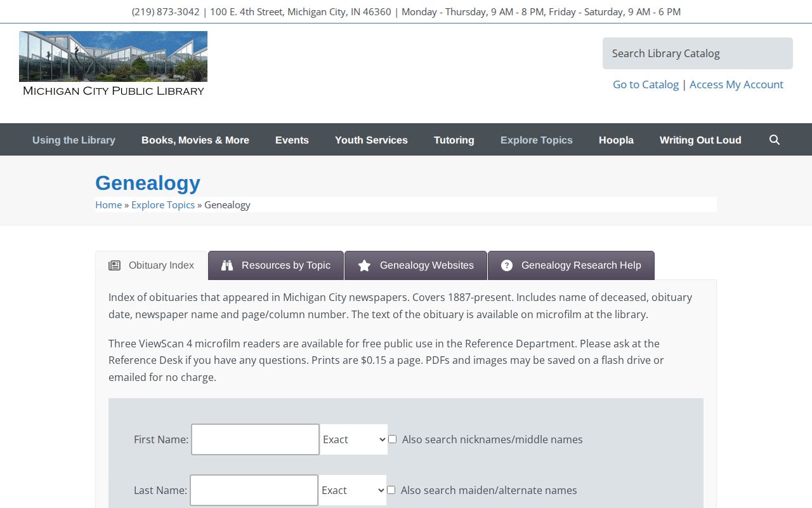Enable Also search nicknames/middle names checkbox
The image size is (812, 508).
tap(392, 439)
